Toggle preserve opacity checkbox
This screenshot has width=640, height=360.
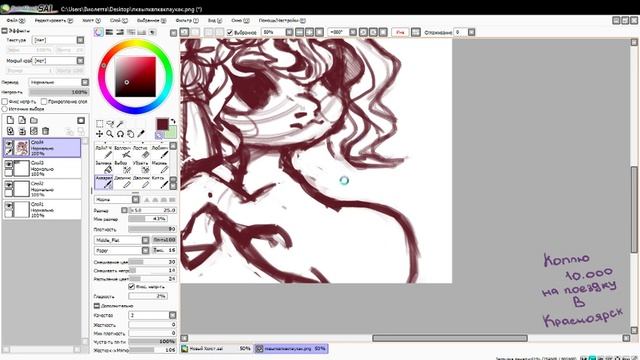(5, 101)
